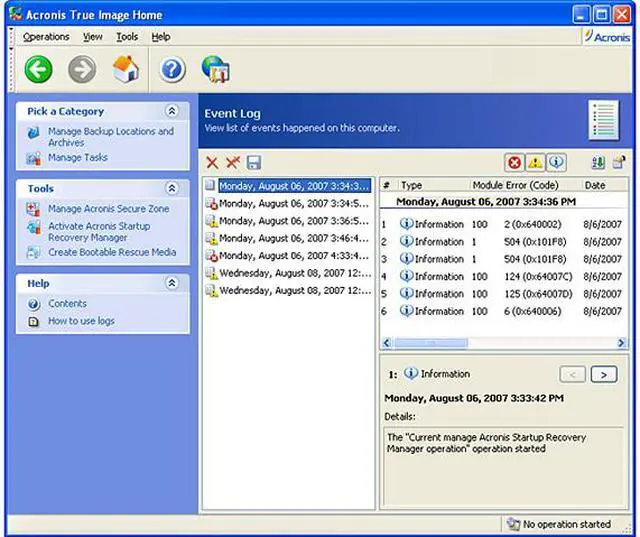Select log Monday, August 06, 2007 3:34:5...
The width and height of the screenshot is (640, 537).
coord(288,203)
